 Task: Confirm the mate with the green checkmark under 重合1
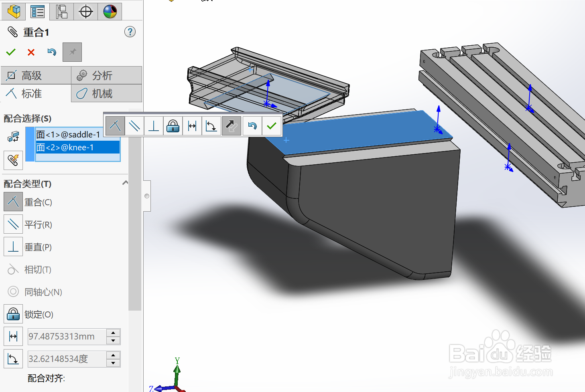(x=11, y=52)
